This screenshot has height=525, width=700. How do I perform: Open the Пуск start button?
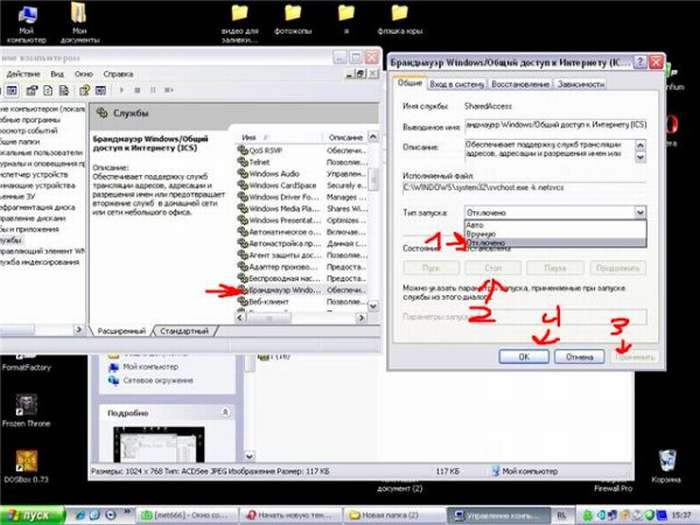click(x=32, y=515)
